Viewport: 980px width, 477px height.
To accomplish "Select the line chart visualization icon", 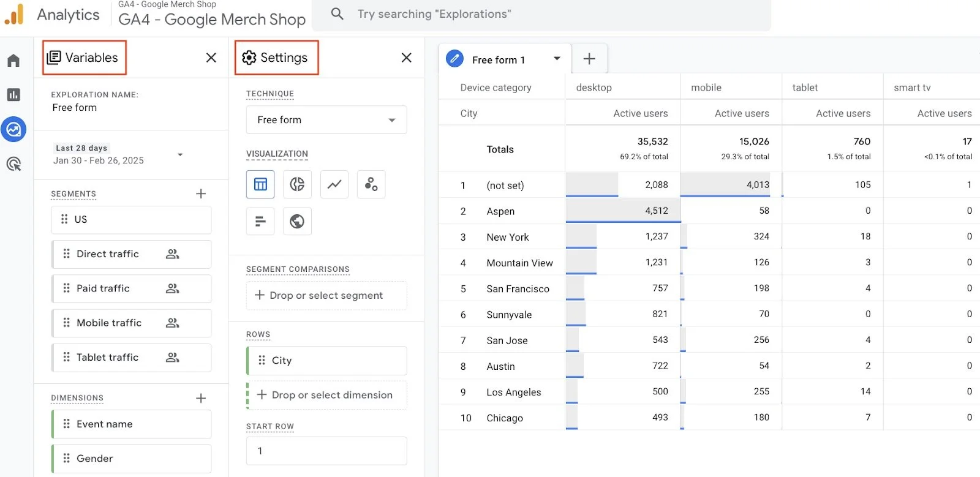I will coord(334,184).
